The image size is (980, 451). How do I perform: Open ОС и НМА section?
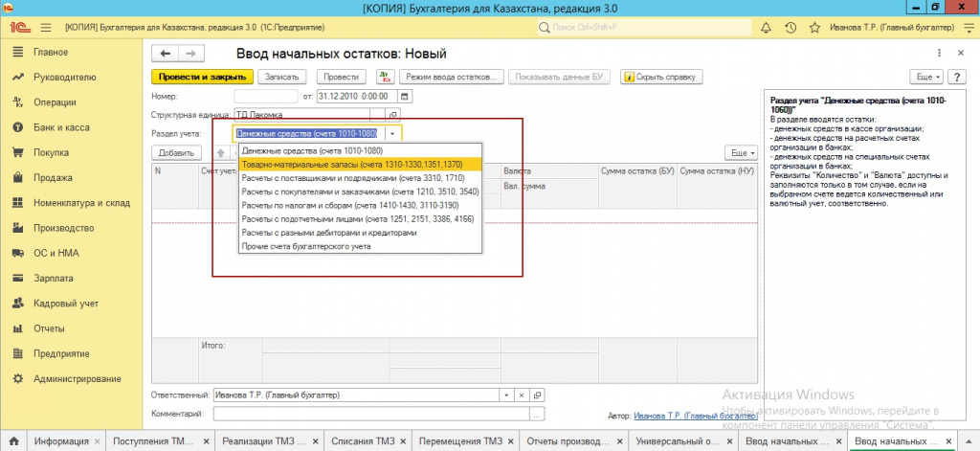[56, 254]
